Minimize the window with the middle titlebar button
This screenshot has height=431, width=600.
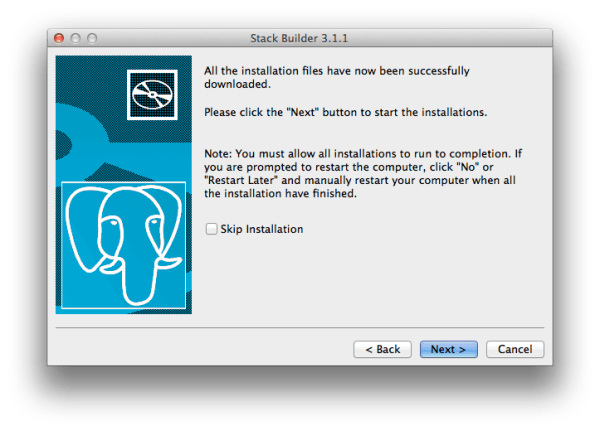click(76, 38)
